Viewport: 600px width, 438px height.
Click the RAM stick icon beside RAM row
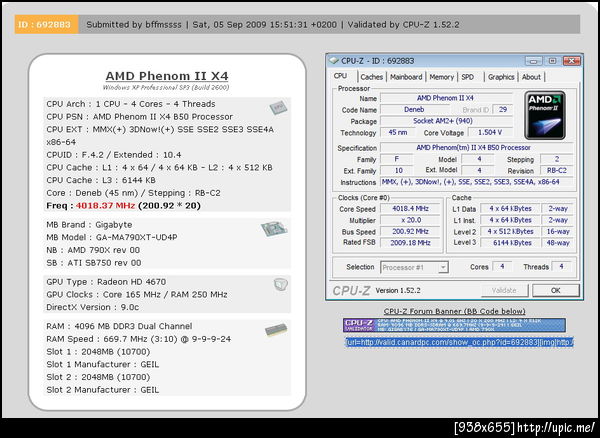click(276, 330)
